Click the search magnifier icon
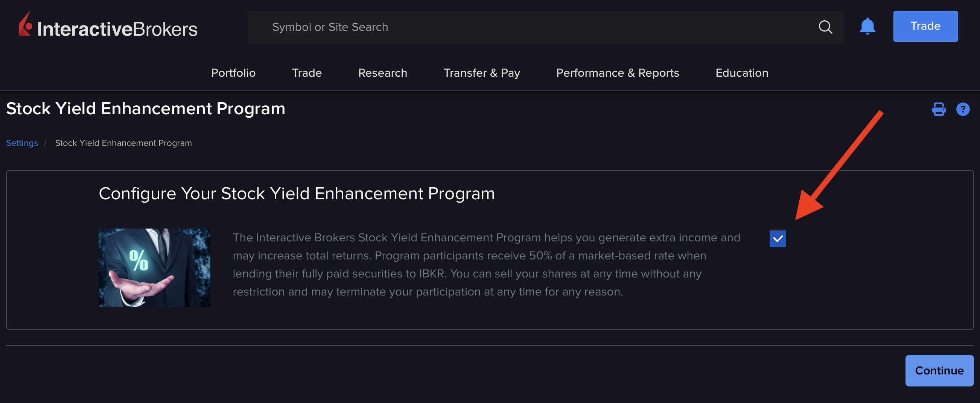The height and width of the screenshot is (403, 980). pyautogui.click(x=825, y=27)
